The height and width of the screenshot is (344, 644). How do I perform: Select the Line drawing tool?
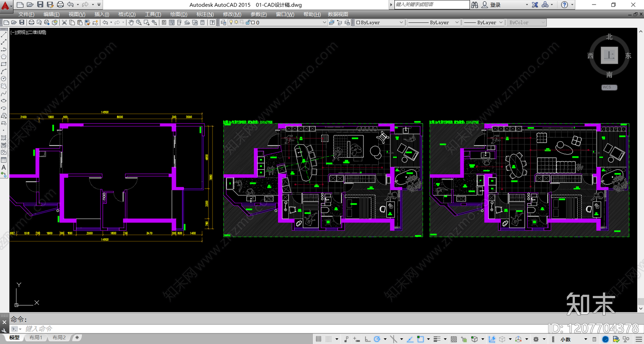pos(4,35)
